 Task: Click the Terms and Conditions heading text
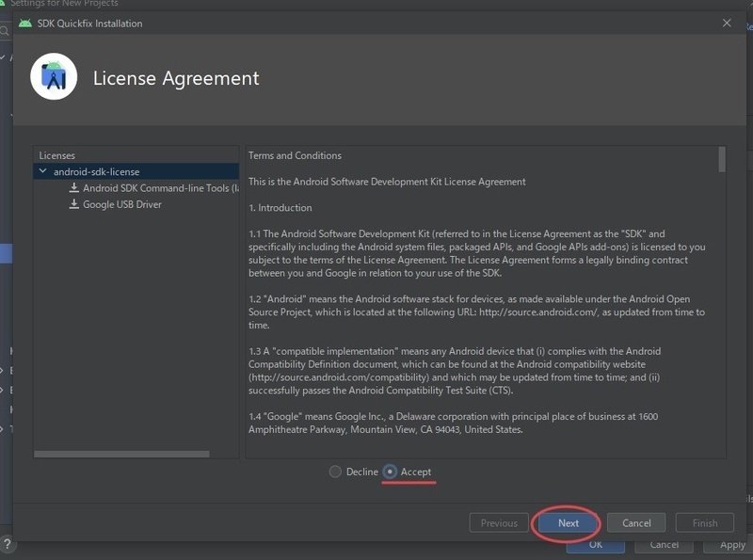coord(295,155)
